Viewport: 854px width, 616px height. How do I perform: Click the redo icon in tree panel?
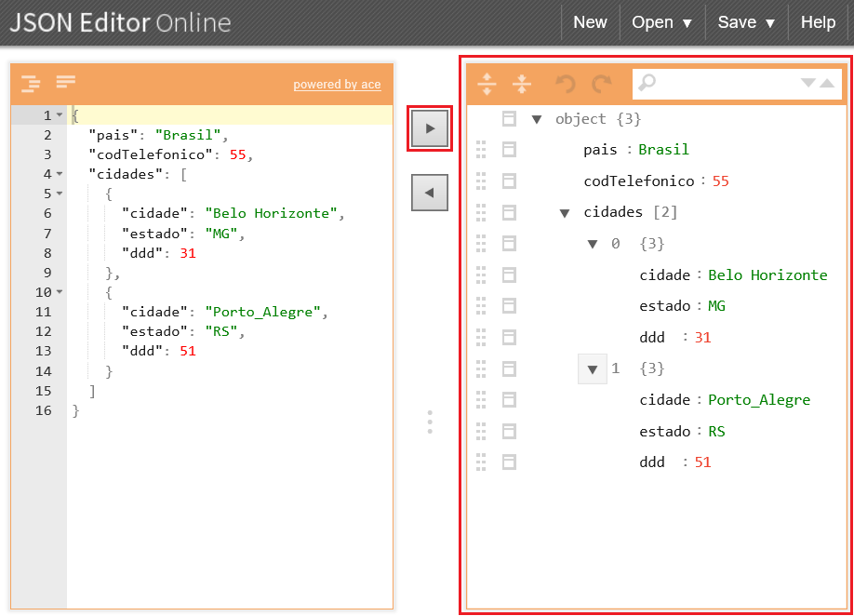point(600,84)
